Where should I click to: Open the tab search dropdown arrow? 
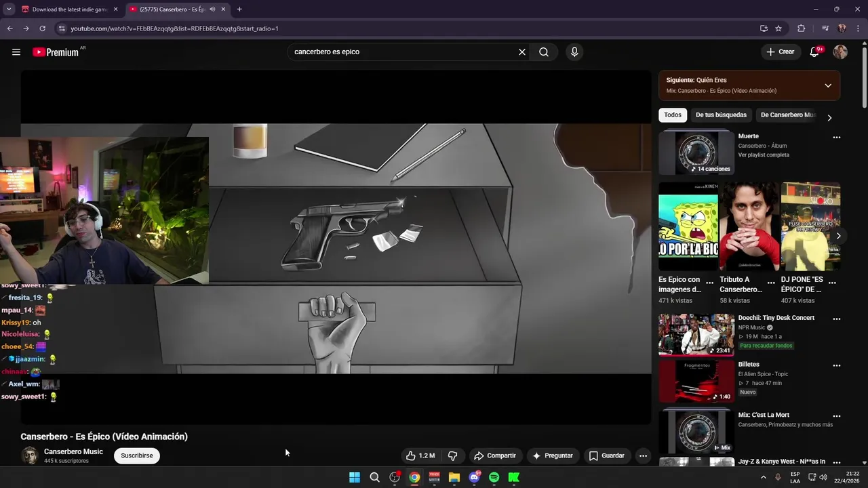tap(8, 9)
